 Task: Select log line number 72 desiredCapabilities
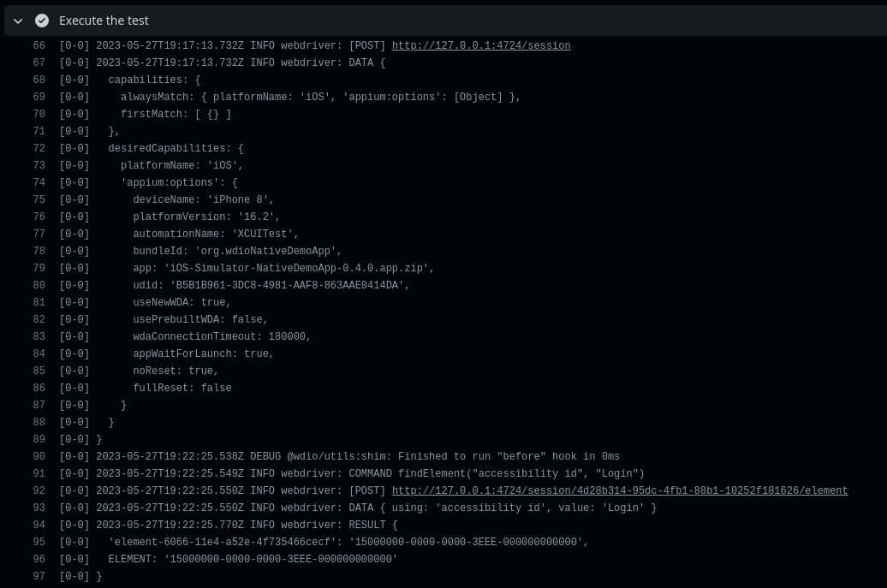[39, 148]
